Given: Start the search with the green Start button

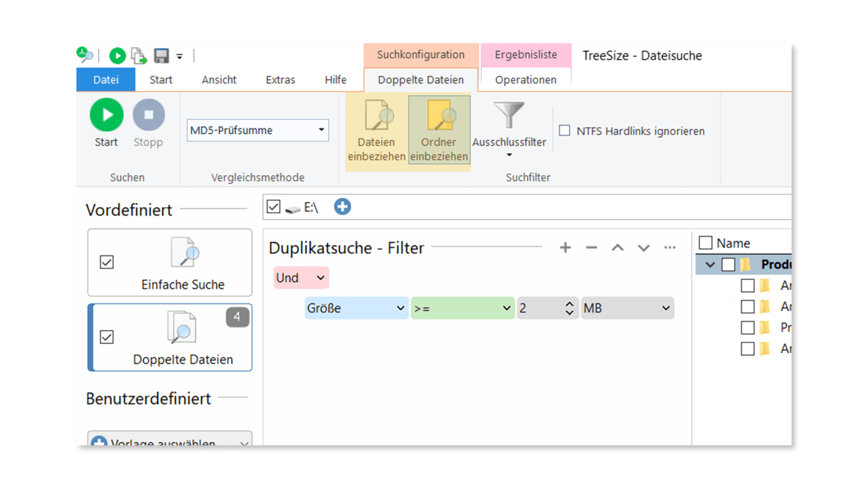Looking at the screenshot, I should coord(107,123).
